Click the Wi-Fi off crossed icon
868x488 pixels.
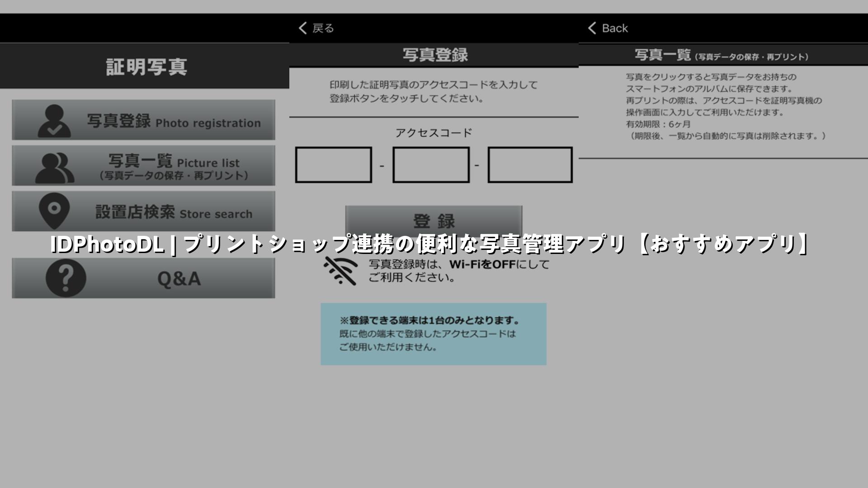340,270
